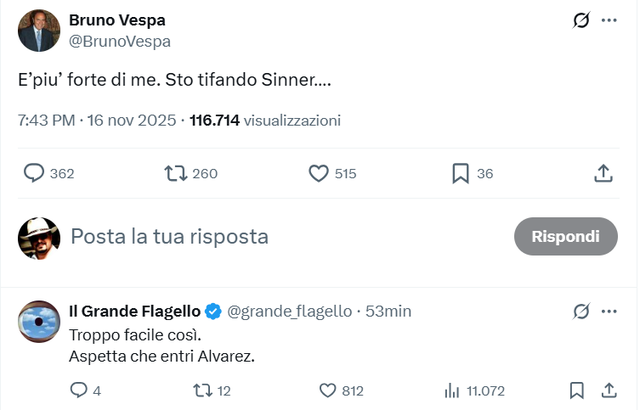Share Bruno Vespa's post
640x410 pixels.
pos(603,173)
